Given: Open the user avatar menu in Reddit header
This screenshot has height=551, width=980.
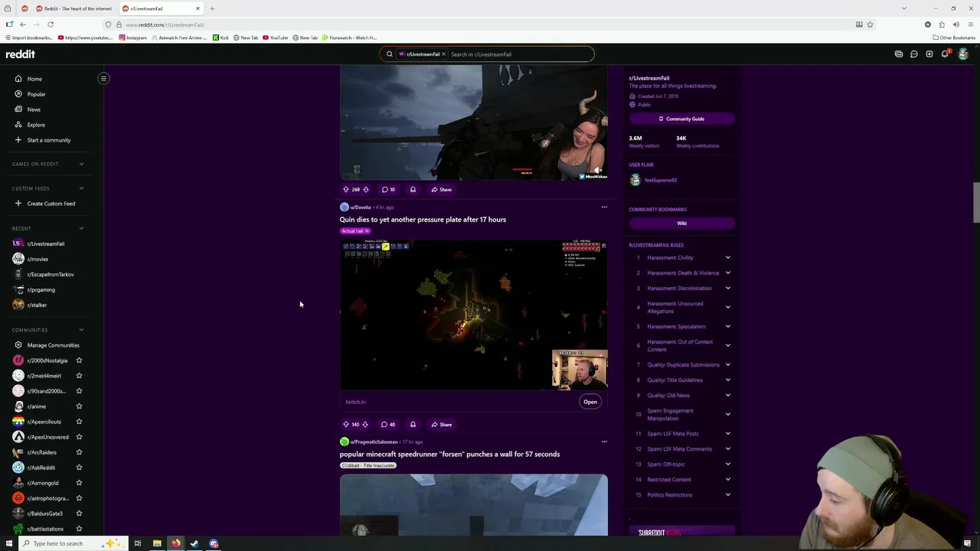Looking at the screenshot, I should tap(962, 54).
